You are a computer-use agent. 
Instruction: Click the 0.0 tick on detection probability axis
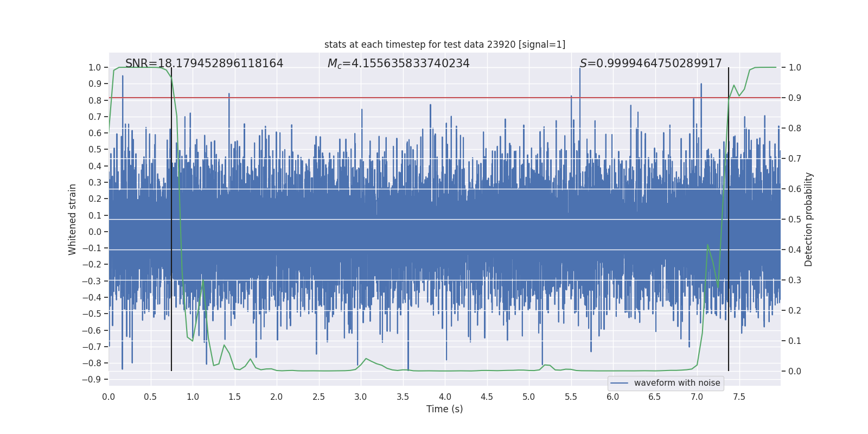[x=795, y=371]
